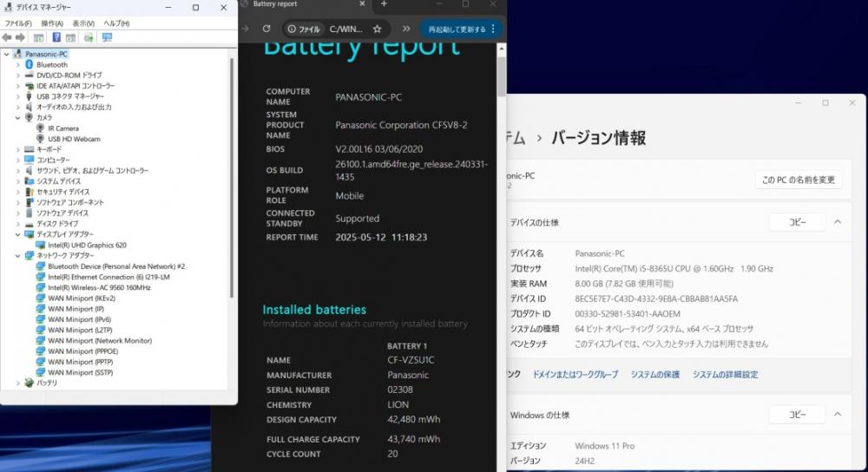Collapse the Panasonic-PC root node

7,54
